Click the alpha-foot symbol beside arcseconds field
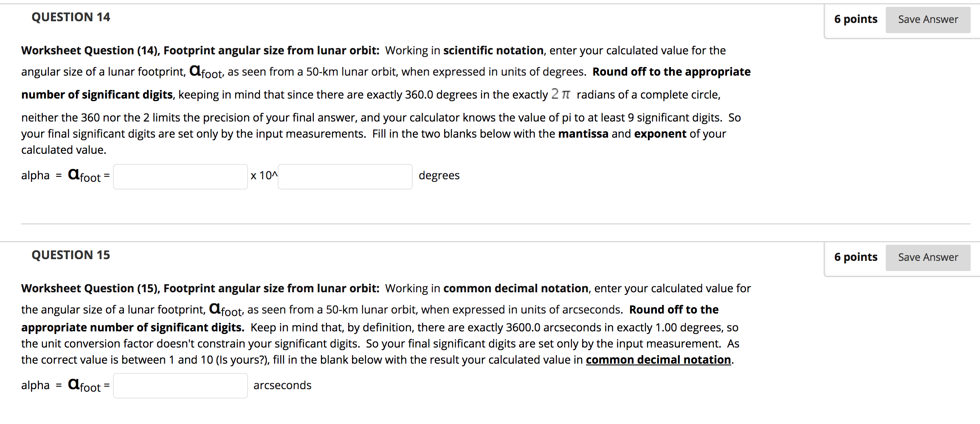980x424 pixels. [84, 385]
